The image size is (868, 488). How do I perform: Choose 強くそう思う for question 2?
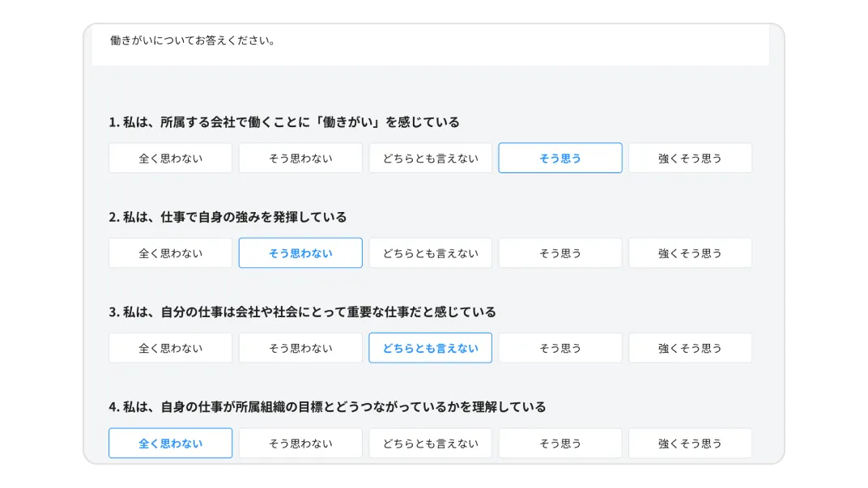tap(690, 252)
